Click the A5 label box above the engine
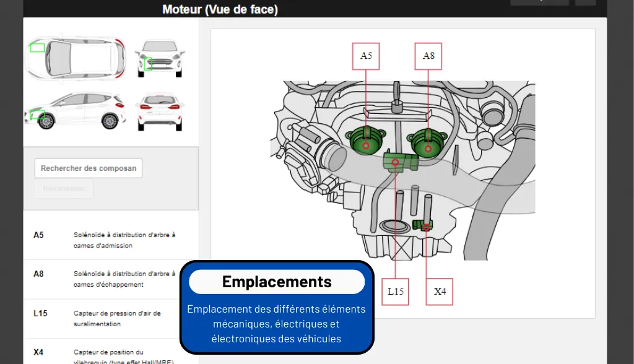Image resolution: width=634 pixels, height=364 pixels. (366, 56)
